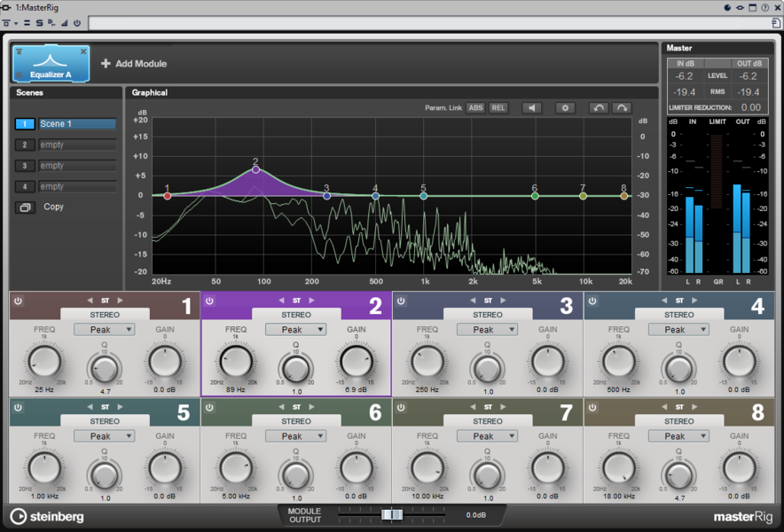The height and width of the screenshot is (532, 784).
Task: Click the Equalizer A module tile
Action: (51, 64)
